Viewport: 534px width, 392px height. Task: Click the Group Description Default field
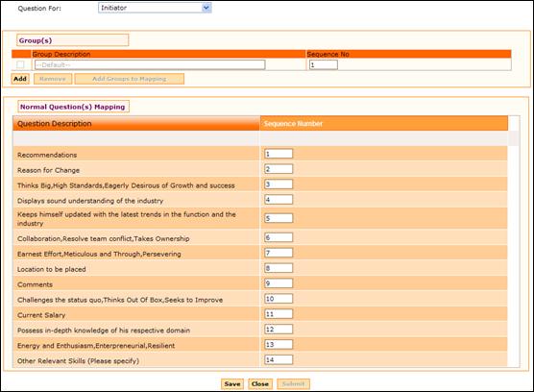coord(150,64)
